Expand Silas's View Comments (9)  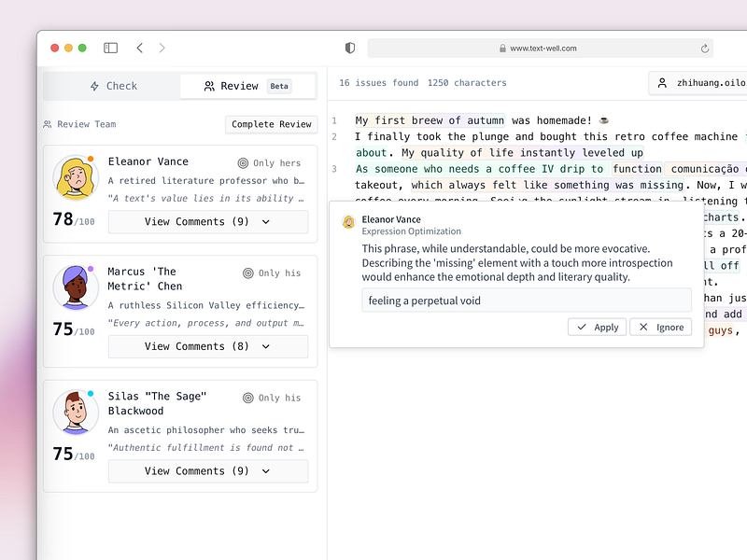[208, 471]
